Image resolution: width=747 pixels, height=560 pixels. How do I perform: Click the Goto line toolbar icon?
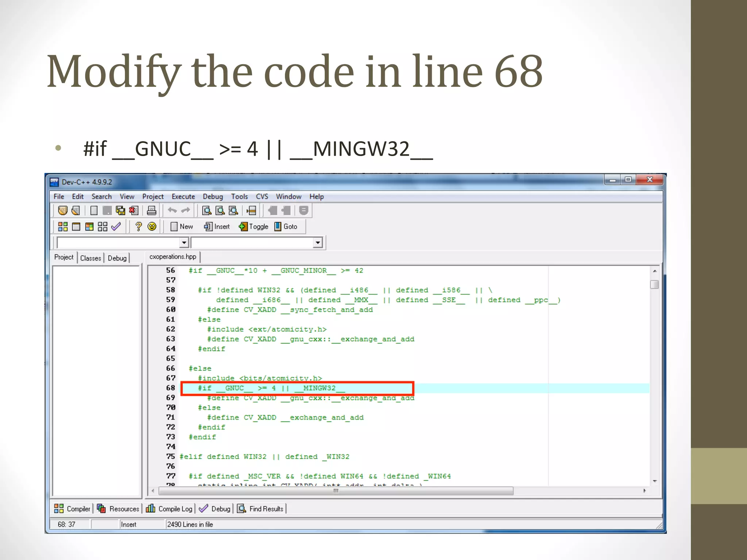[286, 226]
